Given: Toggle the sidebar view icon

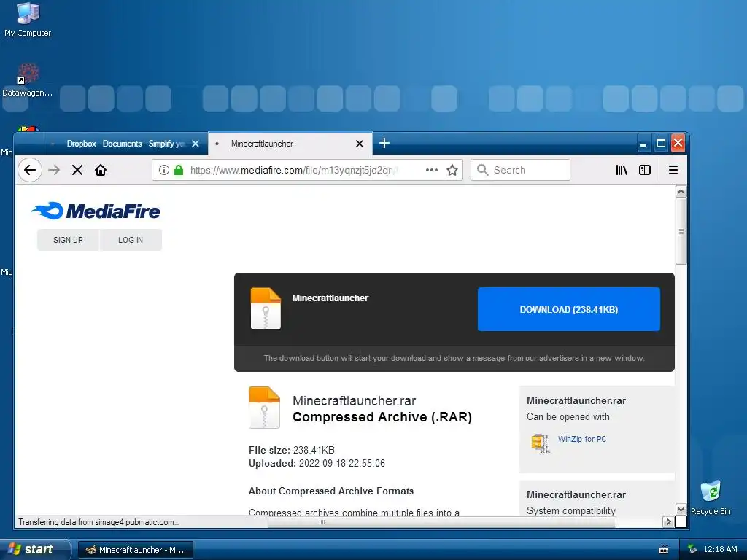Looking at the screenshot, I should click(645, 170).
